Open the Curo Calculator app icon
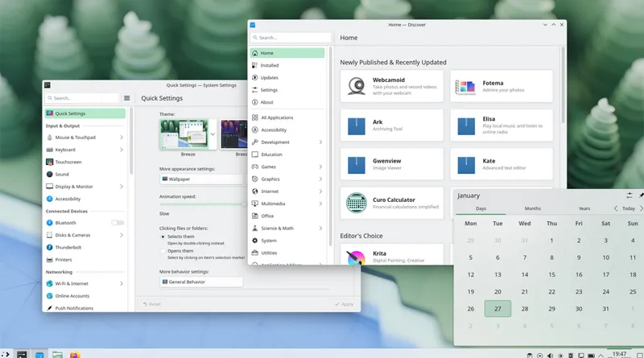The width and height of the screenshot is (644, 358). pos(356,203)
